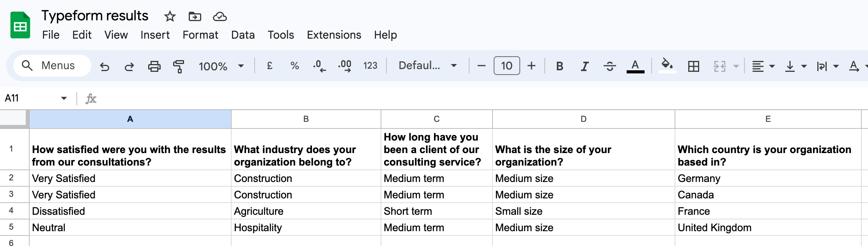This screenshot has height=246, width=868.
Task: Click the font size input field
Action: 507,66
